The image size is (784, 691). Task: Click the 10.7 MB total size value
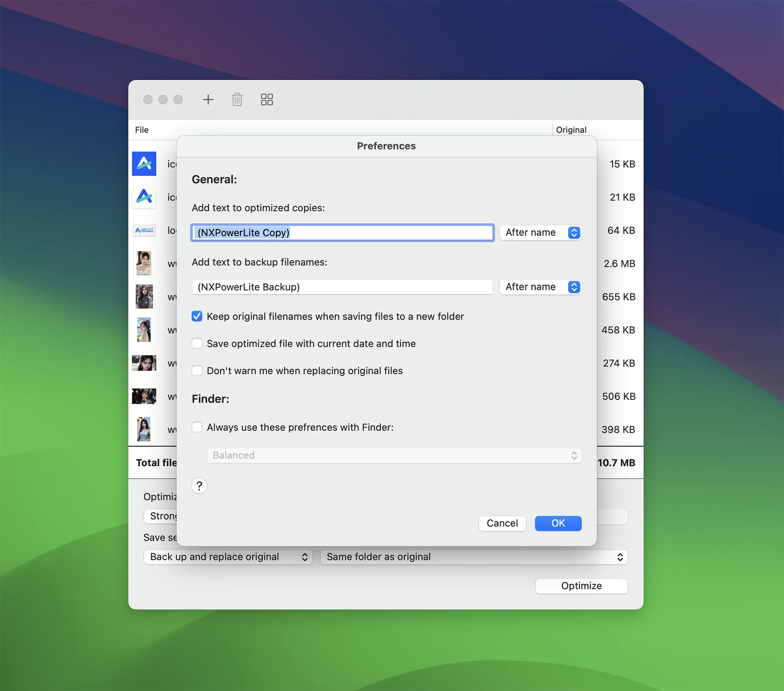click(x=617, y=463)
